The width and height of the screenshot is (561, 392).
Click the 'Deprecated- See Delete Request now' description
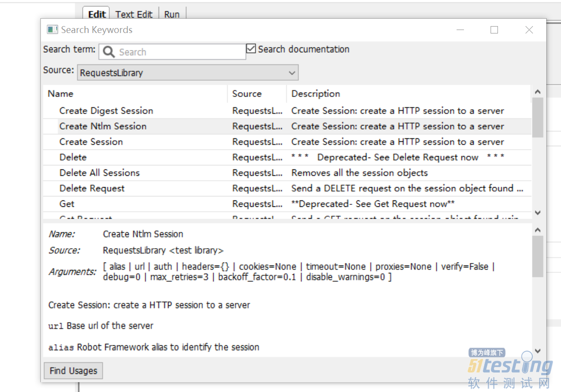tap(398, 158)
